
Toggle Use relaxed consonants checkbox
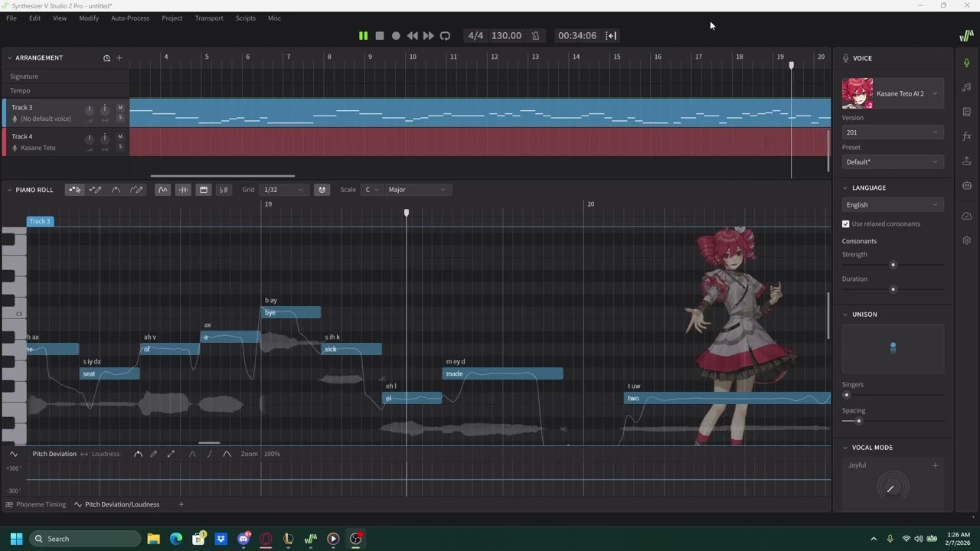point(846,224)
